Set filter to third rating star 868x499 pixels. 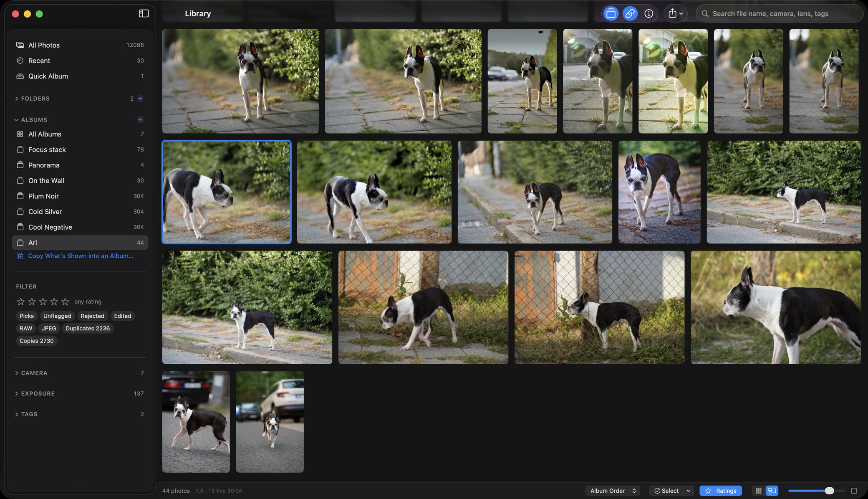coord(43,301)
